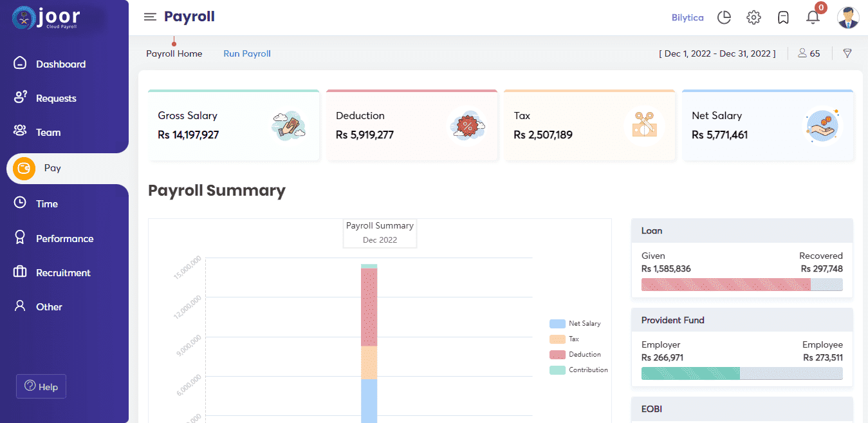
Task: Open the notifications bell
Action: 813,17
